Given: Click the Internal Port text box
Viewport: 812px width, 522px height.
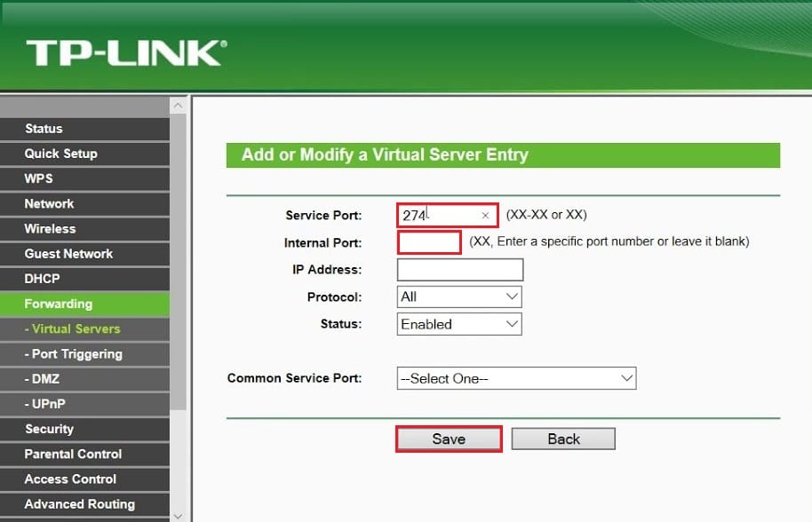Looking at the screenshot, I should (x=429, y=241).
